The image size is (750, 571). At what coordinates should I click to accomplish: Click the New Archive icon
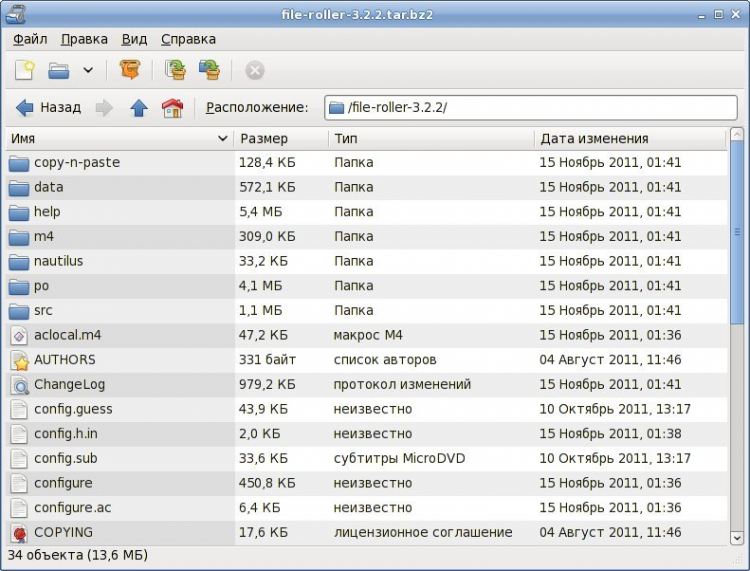pyautogui.click(x=25, y=70)
